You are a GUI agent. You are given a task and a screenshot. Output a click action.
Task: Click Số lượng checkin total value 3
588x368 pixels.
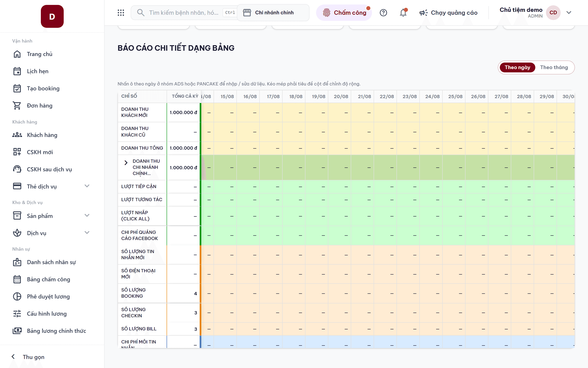195,313
